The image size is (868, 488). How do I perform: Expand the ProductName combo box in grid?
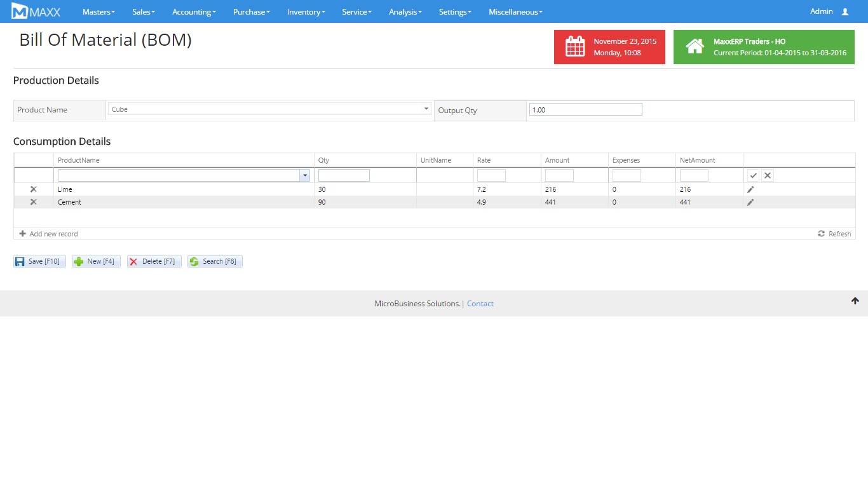pyautogui.click(x=305, y=175)
